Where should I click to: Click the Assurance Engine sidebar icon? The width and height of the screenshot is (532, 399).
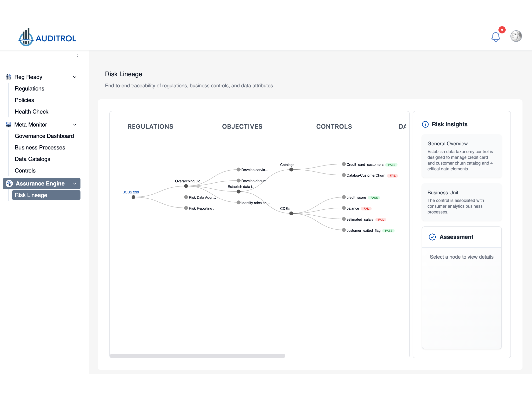(9, 184)
